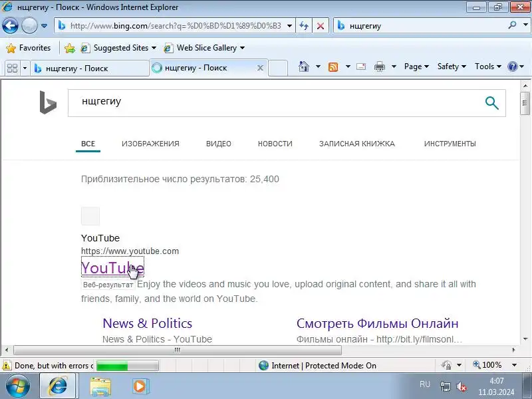Click the Refresh page icon
Image resolution: width=532 pixels, height=399 pixels.
(304, 26)
